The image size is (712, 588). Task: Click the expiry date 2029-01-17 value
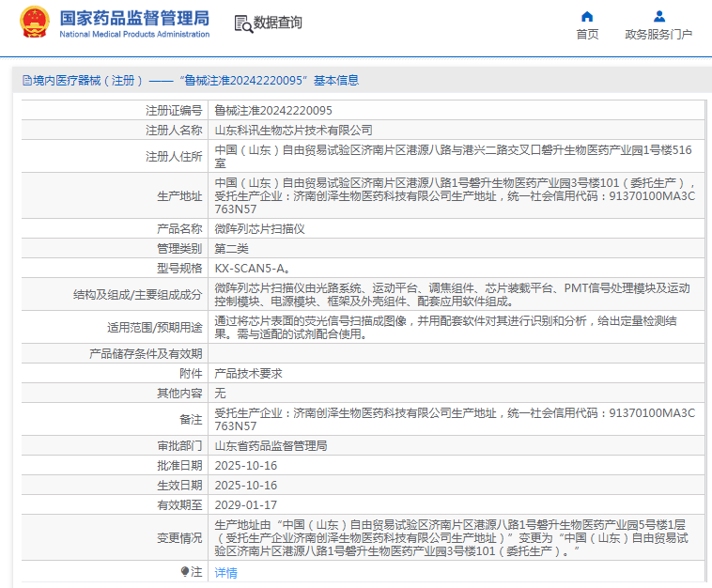246,505
